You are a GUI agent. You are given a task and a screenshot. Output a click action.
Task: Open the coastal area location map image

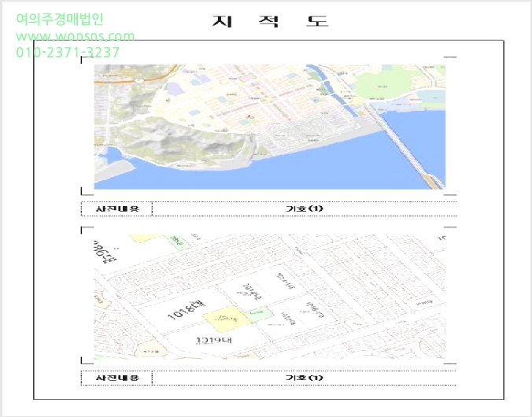tap(270, 127)
